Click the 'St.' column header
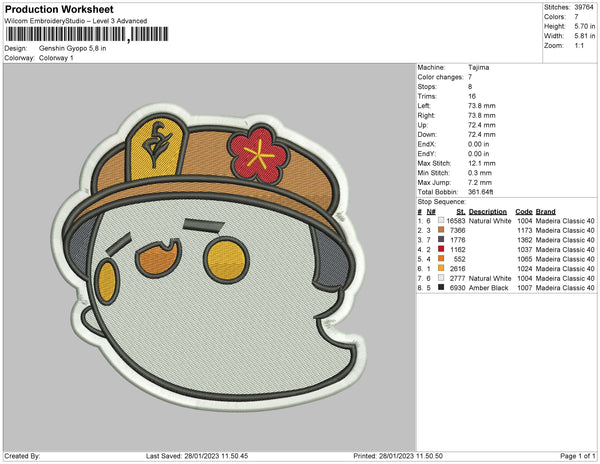The width and height of the screenshot is (600, 464). (x=461, y=212)
